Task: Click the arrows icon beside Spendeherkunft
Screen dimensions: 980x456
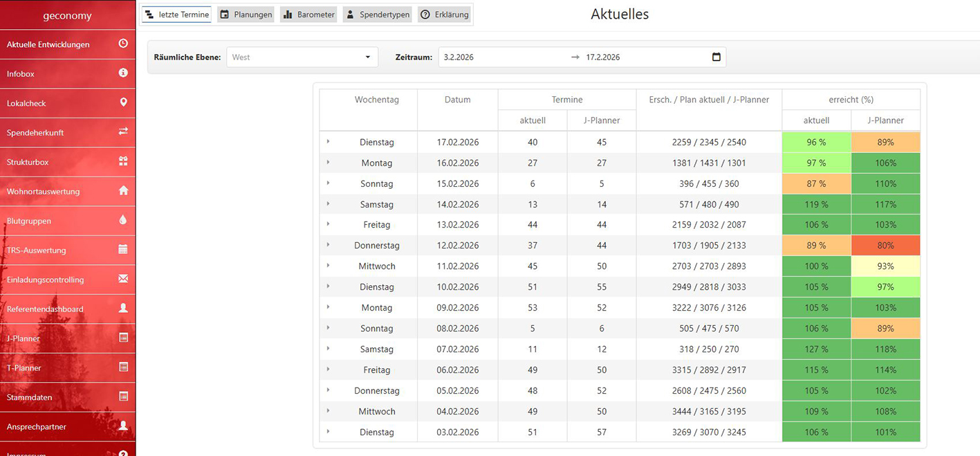Action: pos(123,131)
